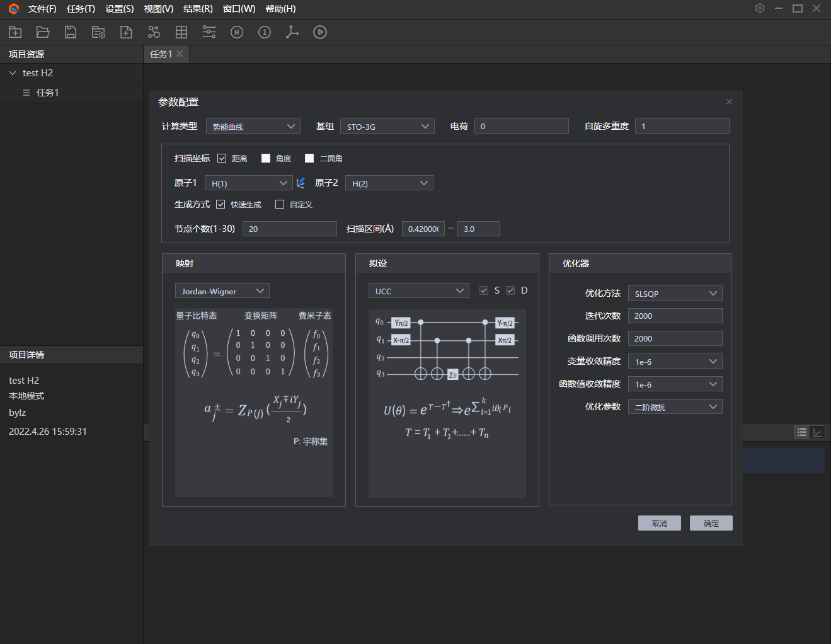Save project using the floppy disk icon
The height and width of the screenshot is (644, 831).
coord(71,32)
